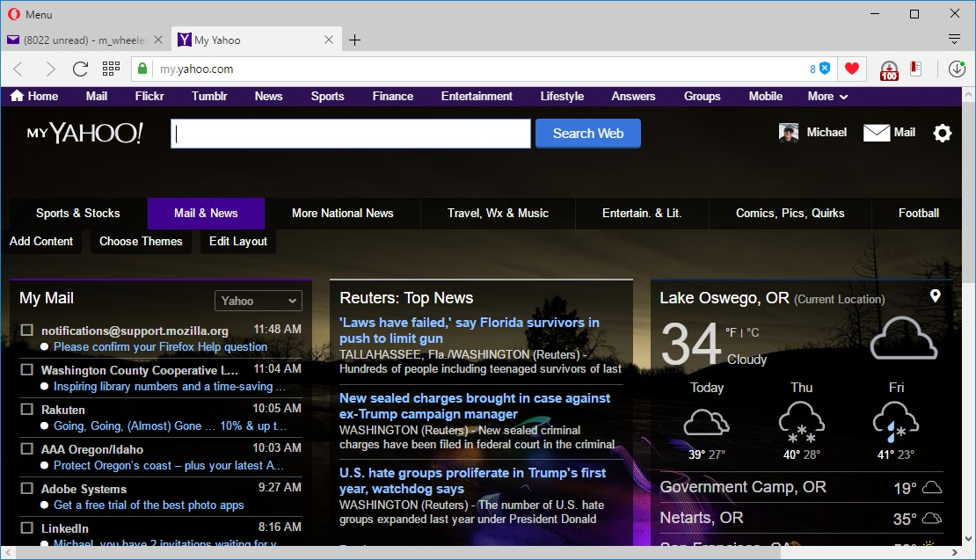The width and height of the screenshot is (976, 560).
Task: Open Yahoo settings gear icon
Action: tap(942, 133)
